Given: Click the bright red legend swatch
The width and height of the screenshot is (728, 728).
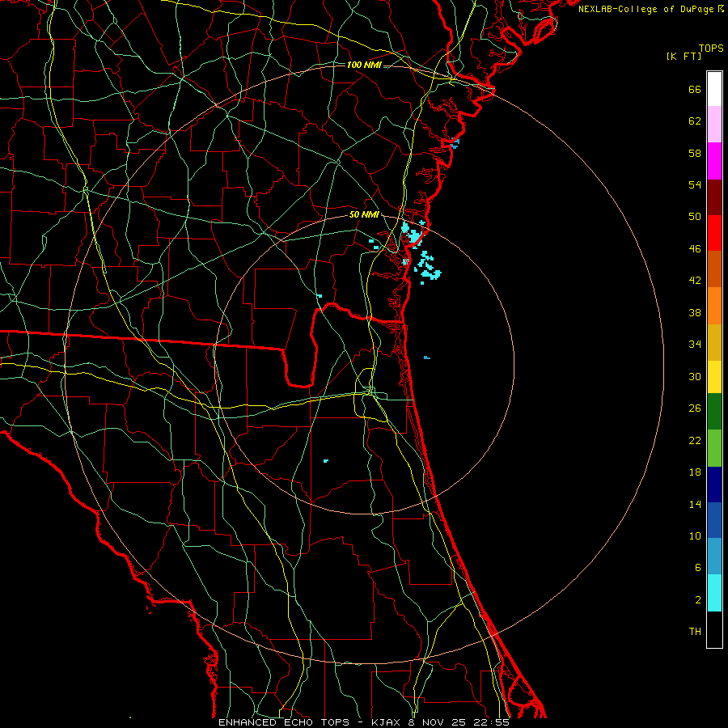Looking at the screenshot, I should [x=714, y=233].
